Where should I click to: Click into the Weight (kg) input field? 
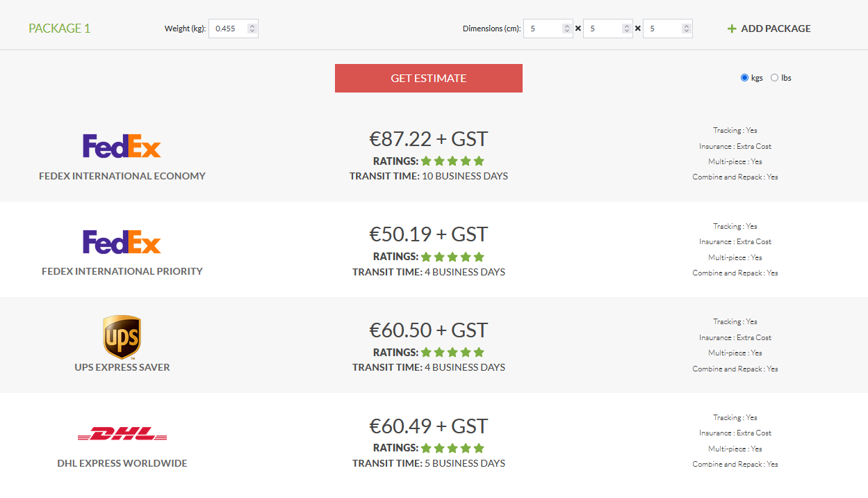[228, 29]
